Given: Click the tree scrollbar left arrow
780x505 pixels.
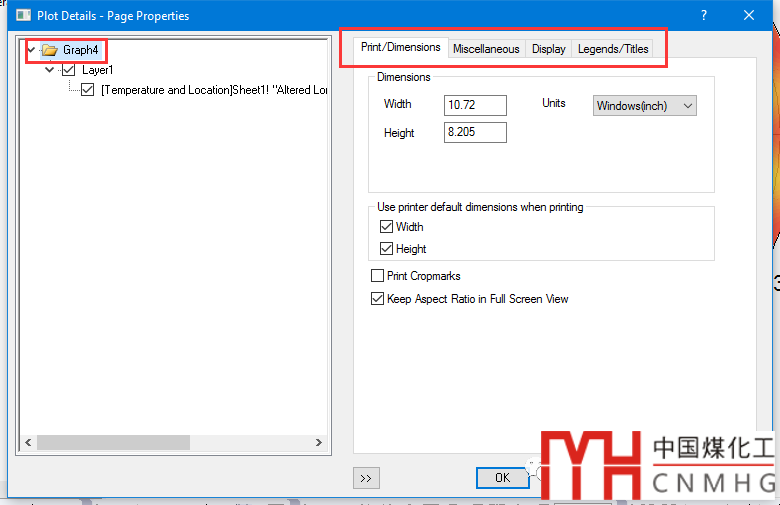Looking at the screenshot, I should pos(28,442).
